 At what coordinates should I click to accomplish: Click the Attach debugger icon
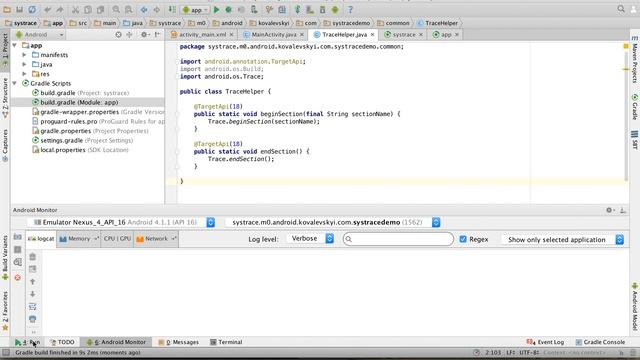click(x=254, y=9)
